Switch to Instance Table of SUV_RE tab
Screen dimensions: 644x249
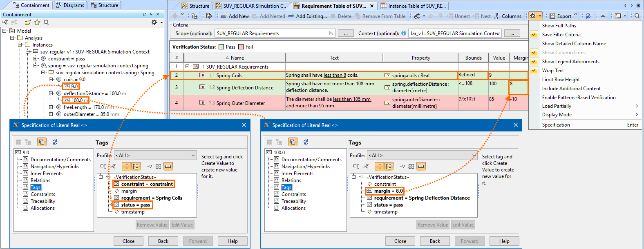(x=413, y=6)
